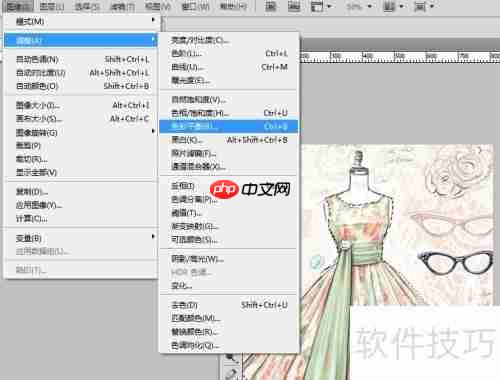
Task: Select 阈值(T)... adjustment
Action: tap(229, 213)
